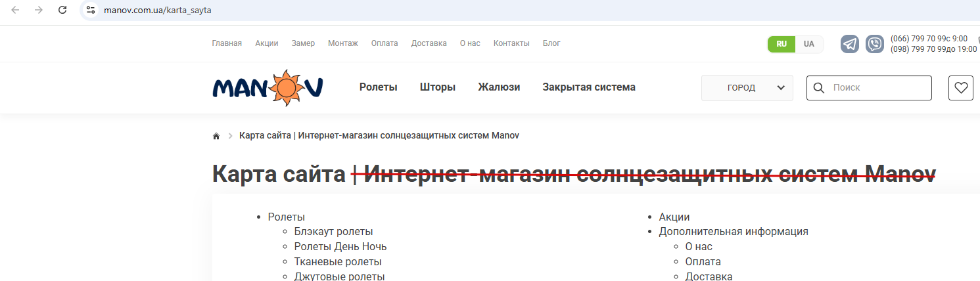The width and height of the screenshot is (980, 281).
Task: Go back with the browser back arrow
Action: click(15, 10)
